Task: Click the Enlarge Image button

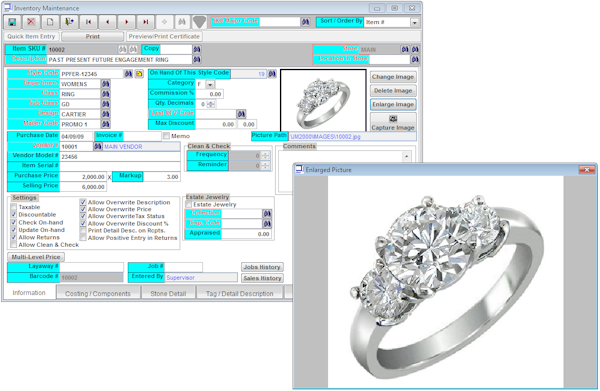Action: click(393, 104)
